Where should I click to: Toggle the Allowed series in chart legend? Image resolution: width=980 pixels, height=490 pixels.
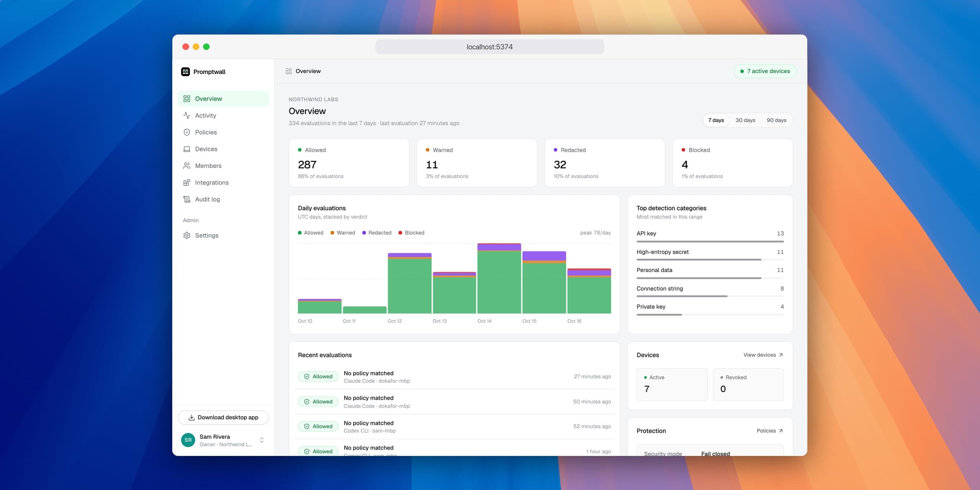coord(310,233)
